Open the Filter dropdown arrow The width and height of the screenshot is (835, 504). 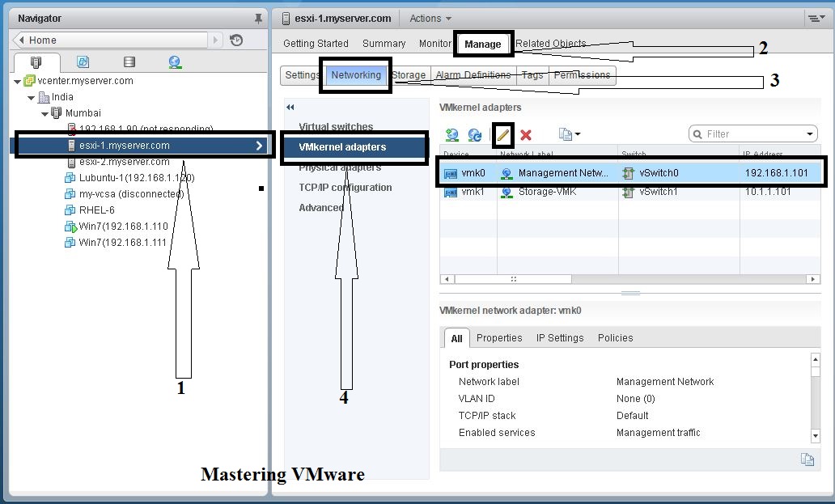coord(809,134)
